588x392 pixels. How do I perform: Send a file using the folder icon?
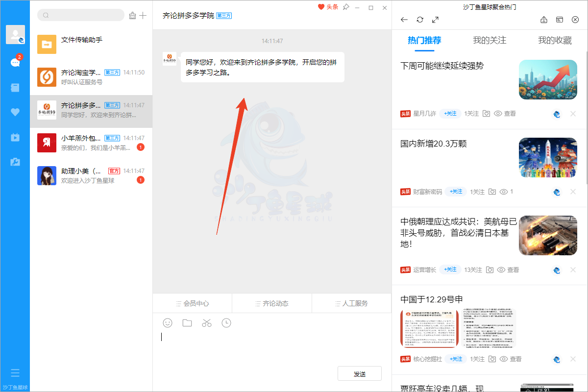pos(187,323)
